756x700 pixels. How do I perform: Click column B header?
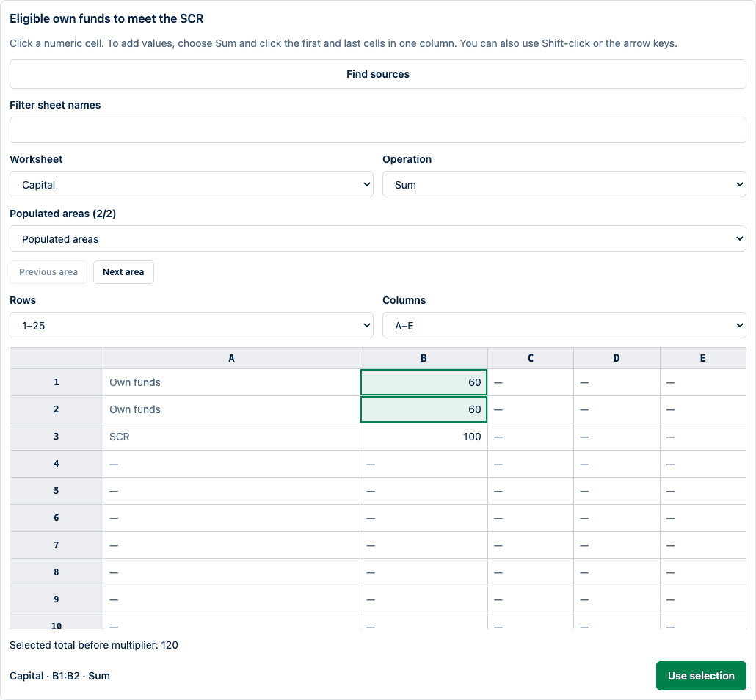click(x=424, y=358)
